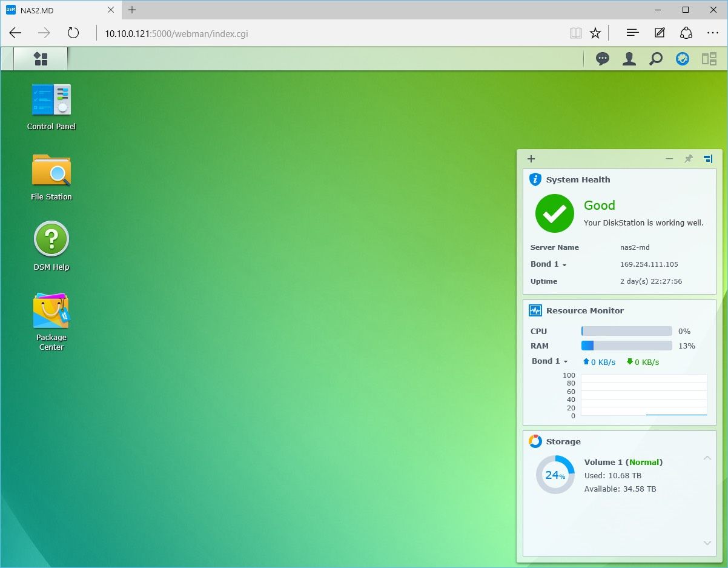Open a new browser tab
Image resolution: width=728 pixels, height=568 pixels.
[132, 10]
